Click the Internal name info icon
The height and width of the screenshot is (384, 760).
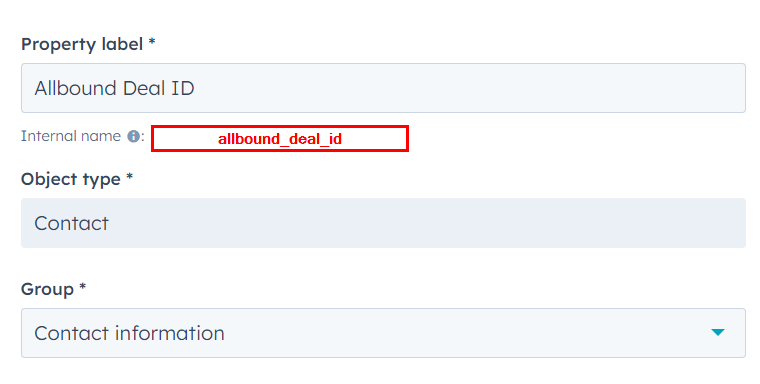coord(133,137)
